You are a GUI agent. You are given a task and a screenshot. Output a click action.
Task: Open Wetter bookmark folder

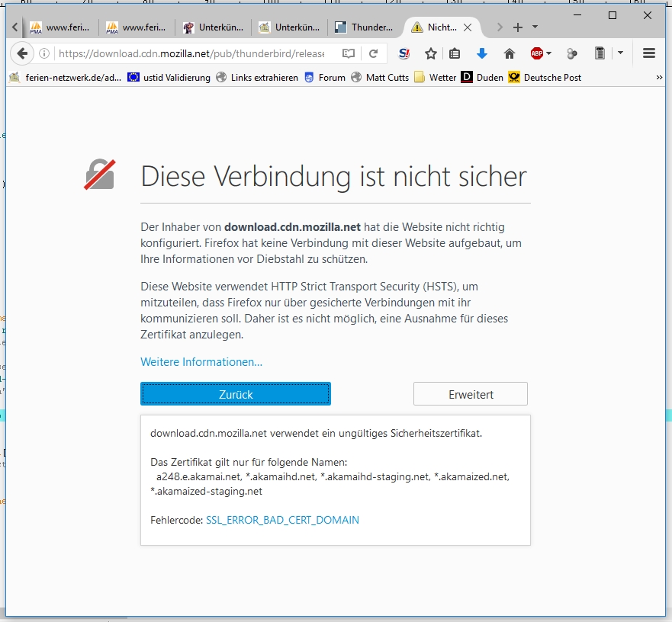[x=436, y=78]
